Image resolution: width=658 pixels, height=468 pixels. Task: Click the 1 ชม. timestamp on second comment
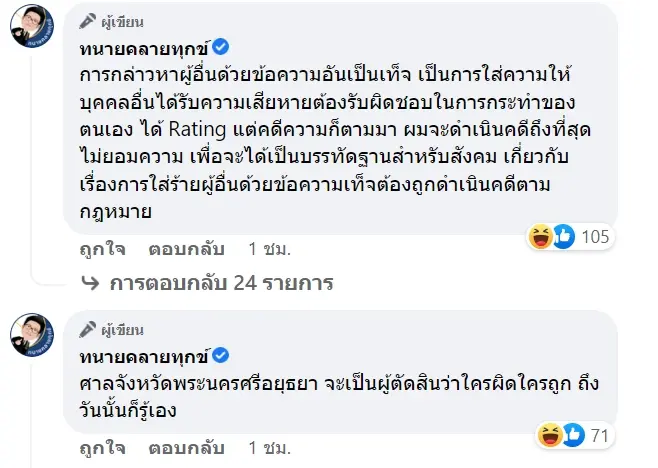click(267, 442)
